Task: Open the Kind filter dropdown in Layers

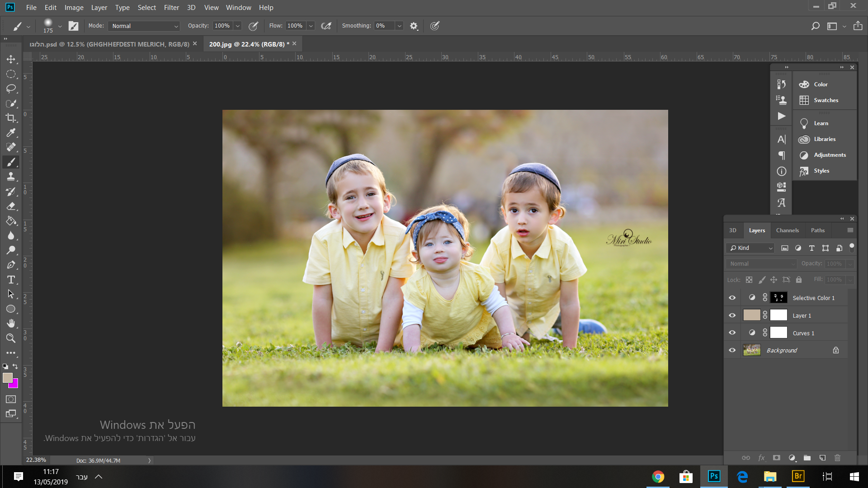Action: point(751,248)
